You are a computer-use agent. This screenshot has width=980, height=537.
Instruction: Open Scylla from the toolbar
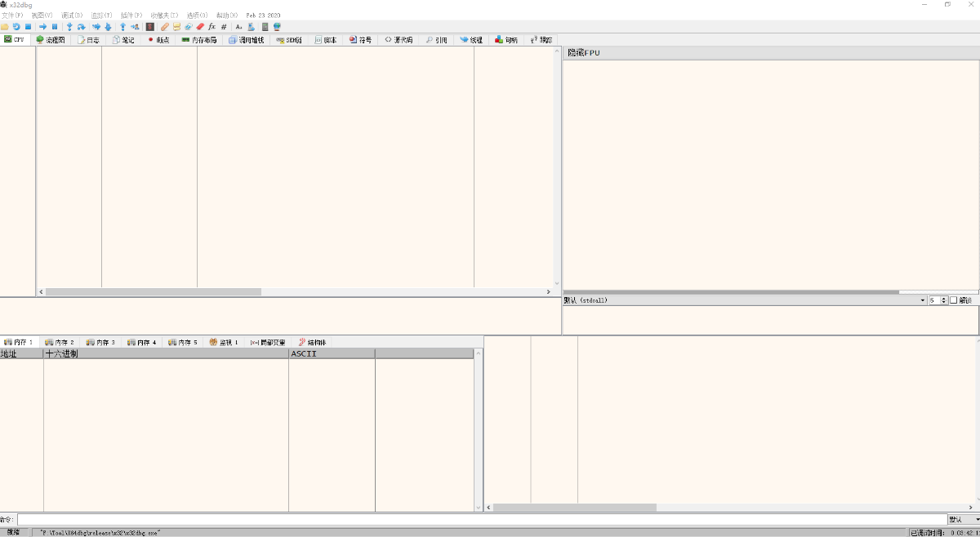(x=149, y=27)
